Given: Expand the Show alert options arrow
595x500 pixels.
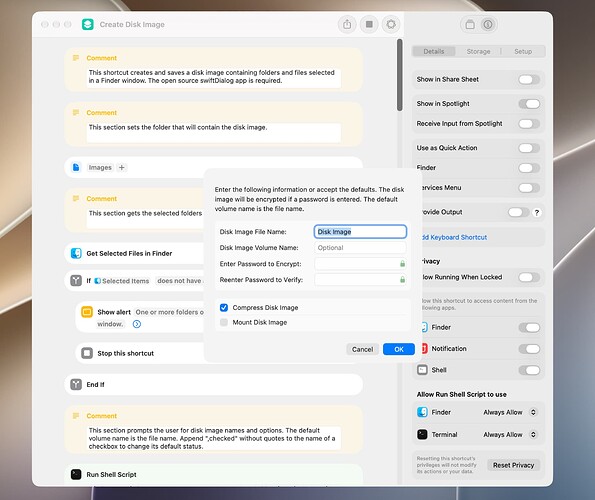Looking at the screenshot, I should point(137,324).
